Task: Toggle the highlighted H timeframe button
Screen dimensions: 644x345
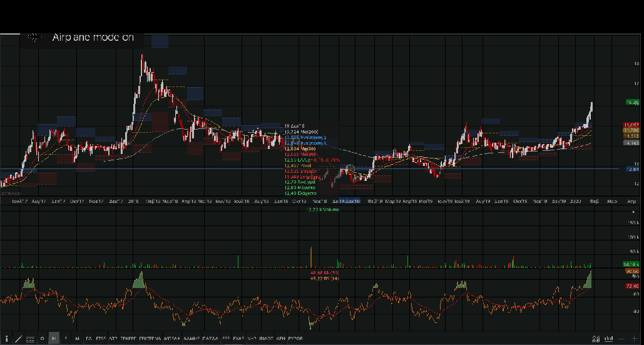Action: click(x=54, y=338)
